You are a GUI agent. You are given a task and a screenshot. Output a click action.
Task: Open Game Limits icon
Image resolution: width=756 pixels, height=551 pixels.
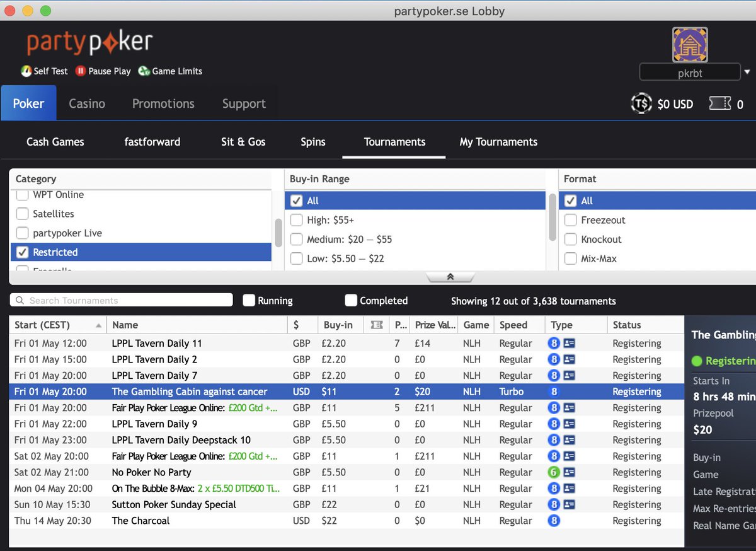[144, 71]
